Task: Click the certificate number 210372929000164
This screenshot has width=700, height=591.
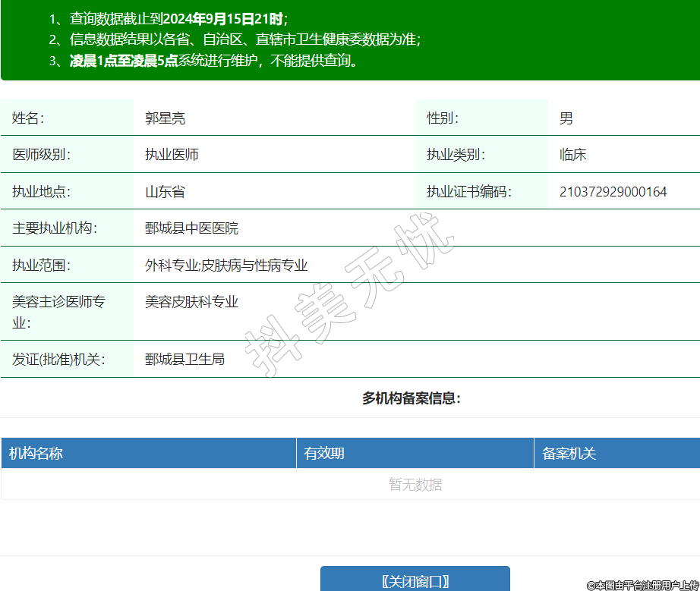Action: (x=613, y=192)
